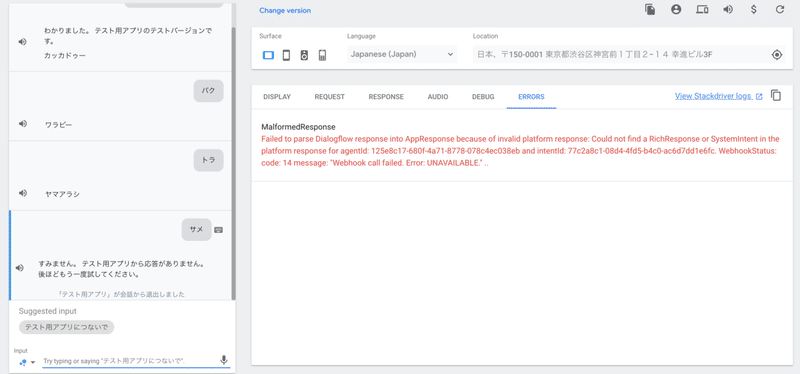The image size is (800, 374).
Task: Toggle the top toolbar volume icon
Action: pyautogui.click(x=728, y=10)
